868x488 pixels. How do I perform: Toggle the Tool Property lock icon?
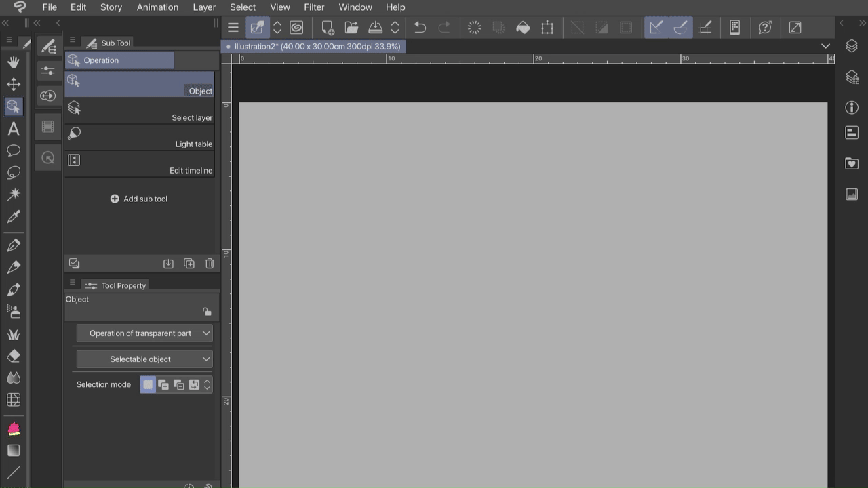point(207,312)
